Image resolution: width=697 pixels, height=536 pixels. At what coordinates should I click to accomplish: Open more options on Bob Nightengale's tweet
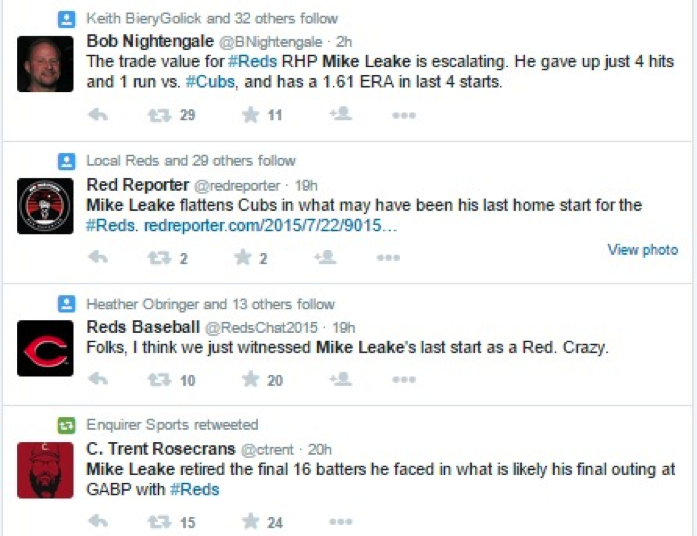[403, 115]
